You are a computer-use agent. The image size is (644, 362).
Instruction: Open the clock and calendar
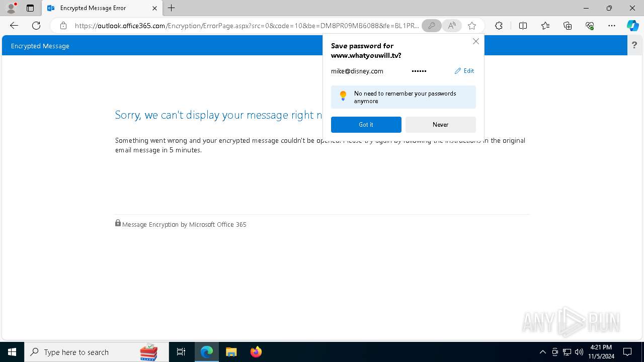pos(601,352)
